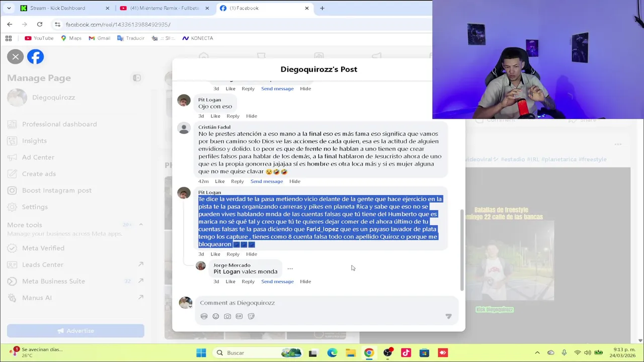The width and height of the screenshot is (644, 362).
Task: Click the send comment arrow icon
Action: coord(448,316)
